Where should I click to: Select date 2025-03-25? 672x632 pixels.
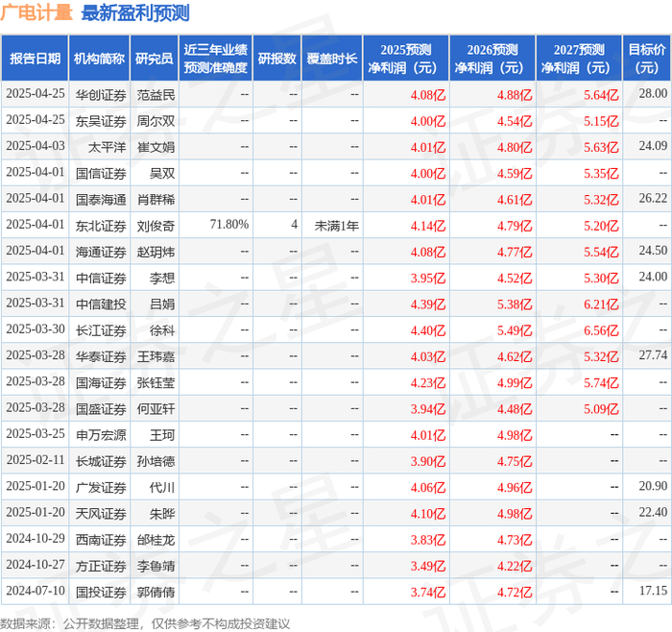coord(36,433)
